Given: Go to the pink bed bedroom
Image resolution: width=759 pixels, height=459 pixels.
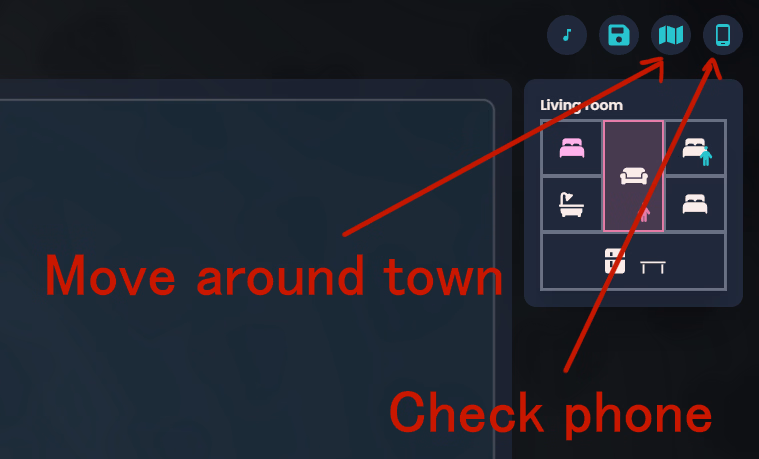Looking at the screenshot, I should coord(572,148).
